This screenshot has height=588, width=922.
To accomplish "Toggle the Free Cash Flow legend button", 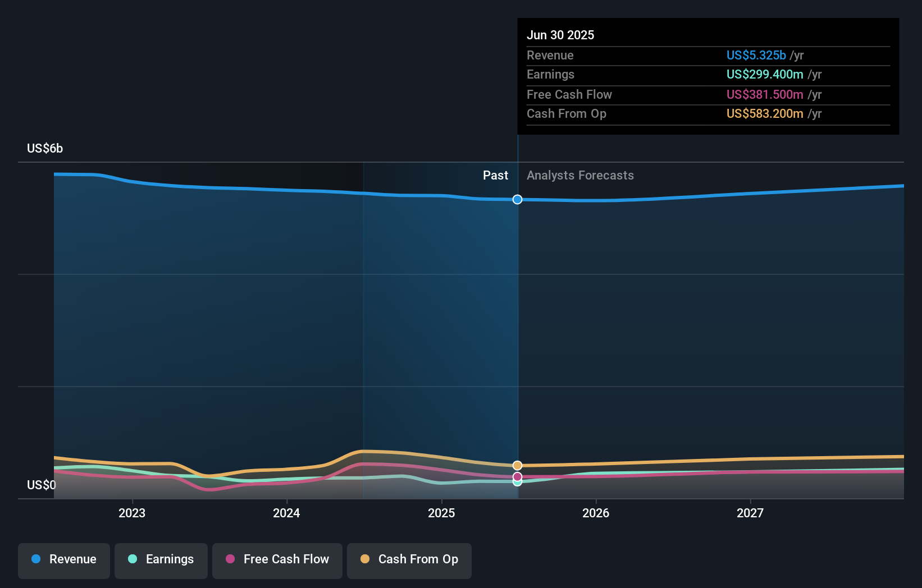I will click(277, 561).
